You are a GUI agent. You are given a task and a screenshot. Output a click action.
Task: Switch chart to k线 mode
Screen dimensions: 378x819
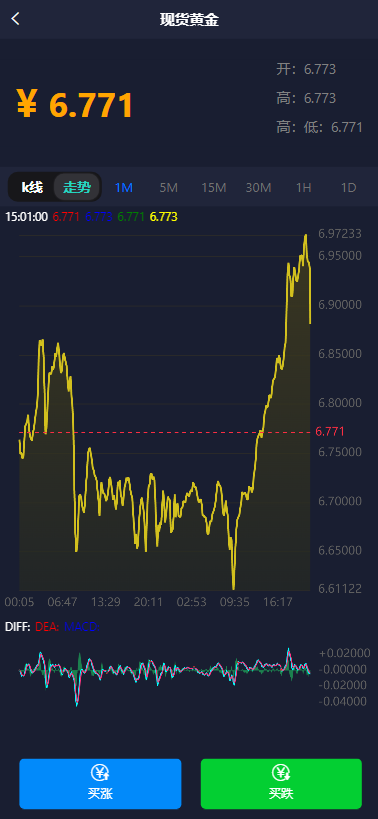32,187
